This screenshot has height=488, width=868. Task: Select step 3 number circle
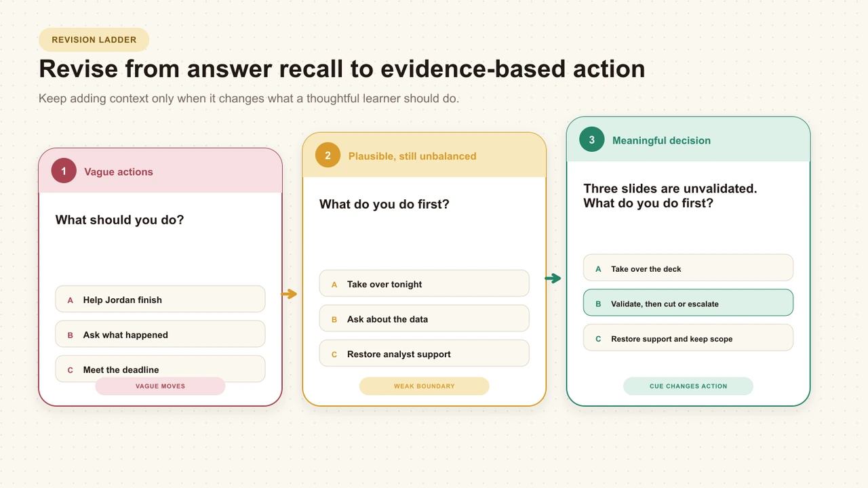click(591, 140)
